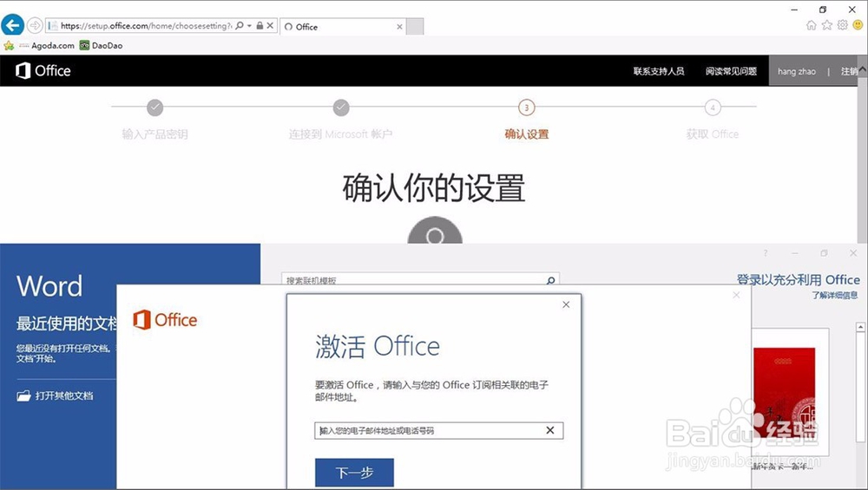Click the Word template search magnifier
This screenshot has width=868, height=490.
(x=551, y=280)
